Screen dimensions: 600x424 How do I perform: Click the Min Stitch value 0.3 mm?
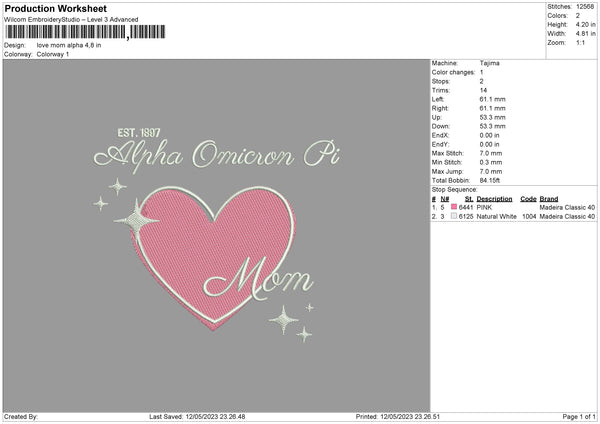[491, 162]
